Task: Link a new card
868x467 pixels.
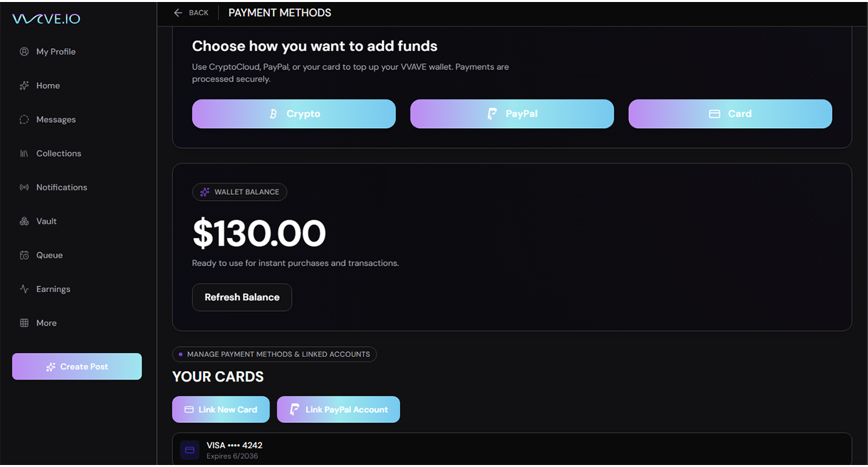Action: (220, 409)
